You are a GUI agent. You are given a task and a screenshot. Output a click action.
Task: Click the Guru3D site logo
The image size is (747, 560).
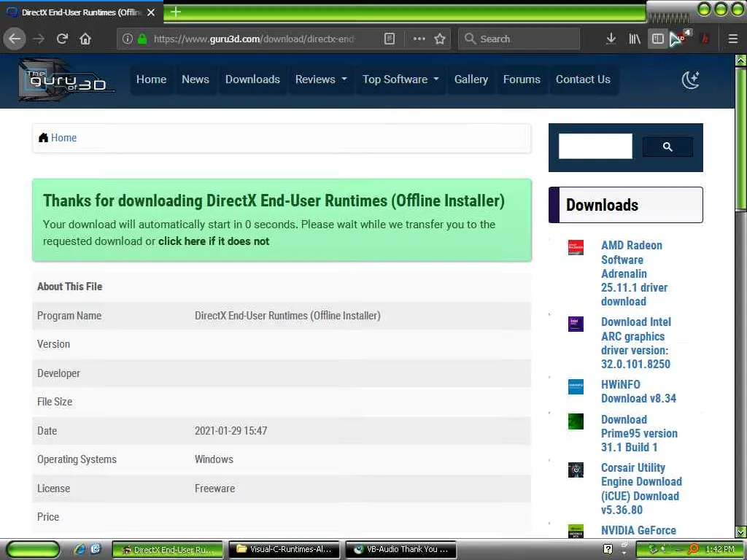pyautogui.click(x=66, y=80)
